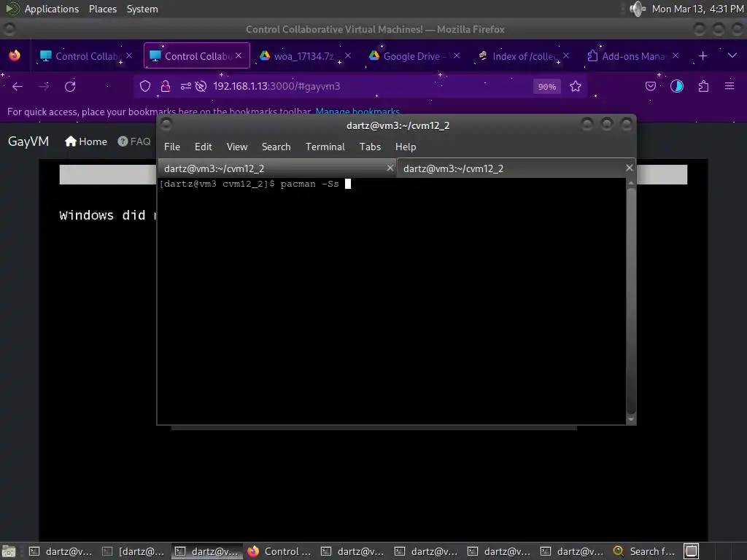Open Firefox hamburger application menu
Screen dimensions: 747x560
click(729, 86)
